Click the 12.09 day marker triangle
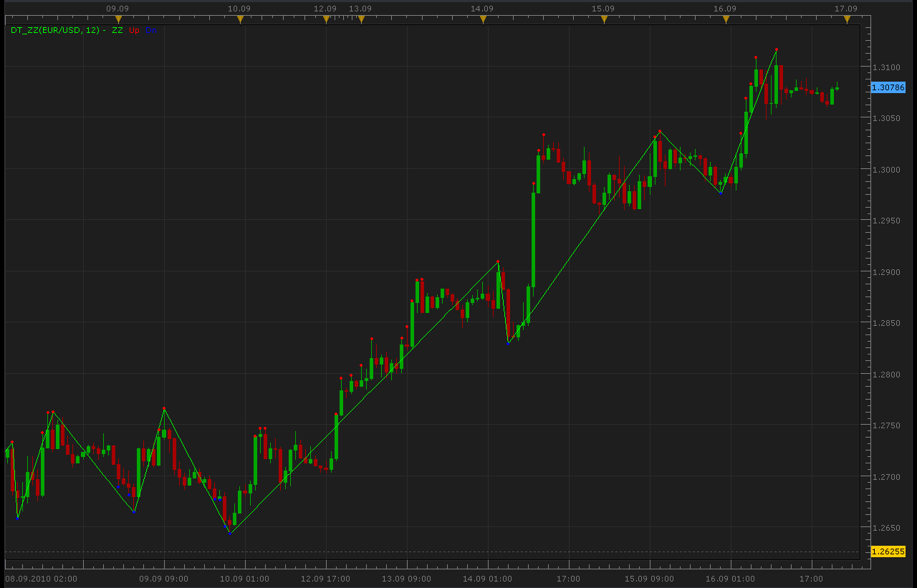Image resolution: width=917 pixels, height=588 pixels. coord(326,20)
